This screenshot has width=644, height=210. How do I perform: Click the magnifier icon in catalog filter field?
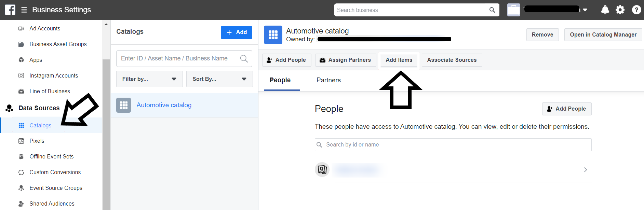244,59
